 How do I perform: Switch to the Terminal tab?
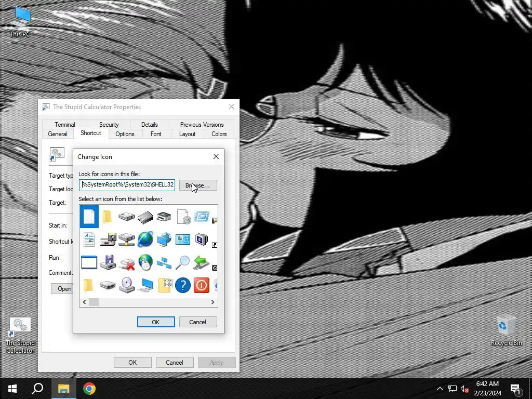[x=65, y=125]
